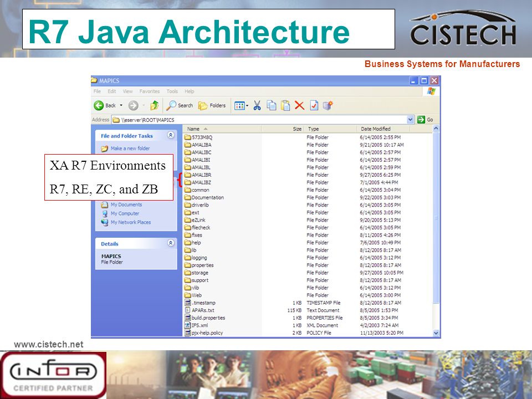Expand the address bar dropdown

[411, 120]
